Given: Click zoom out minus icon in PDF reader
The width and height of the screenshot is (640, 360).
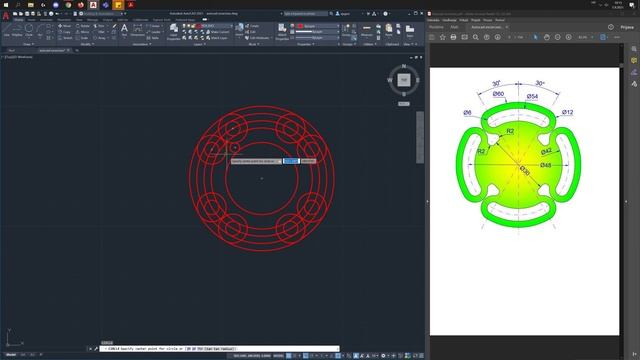Looking at the screenshot, I should tap(558, 37).
